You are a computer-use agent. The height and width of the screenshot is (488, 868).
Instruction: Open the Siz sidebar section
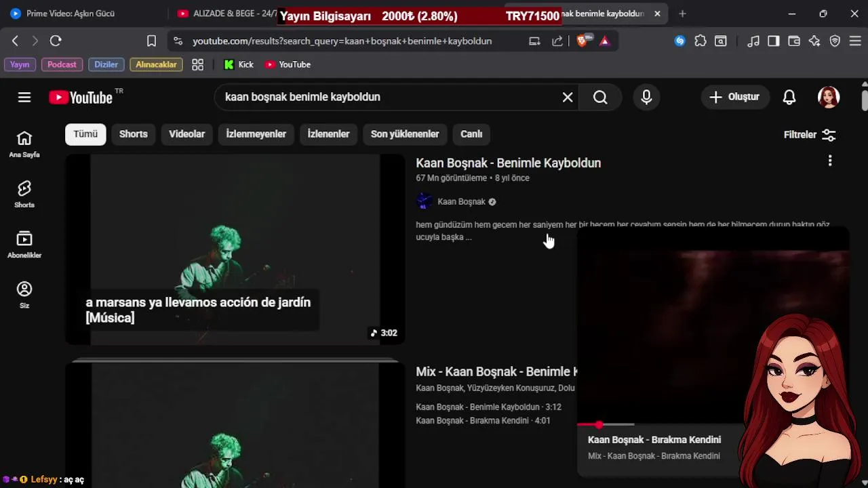[24, 295]
